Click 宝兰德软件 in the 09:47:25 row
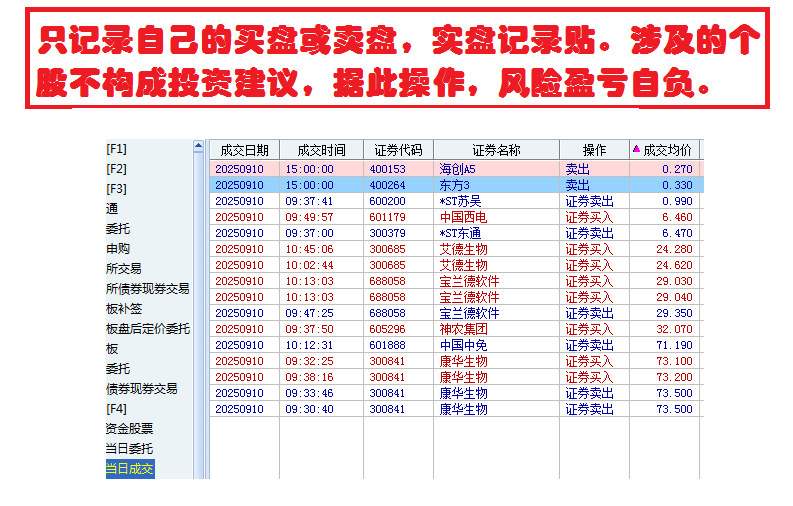793x506 pixels. pos(469,313)
